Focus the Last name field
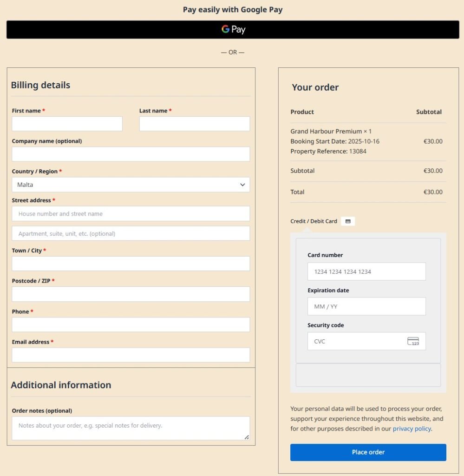464x476 pixels. [194, 124]
